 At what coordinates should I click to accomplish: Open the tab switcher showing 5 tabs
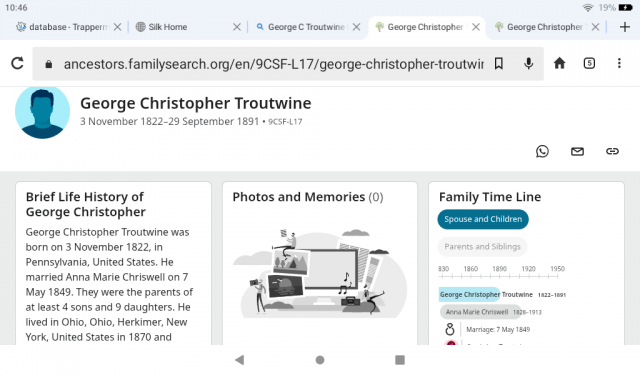[x=589, y=63]
